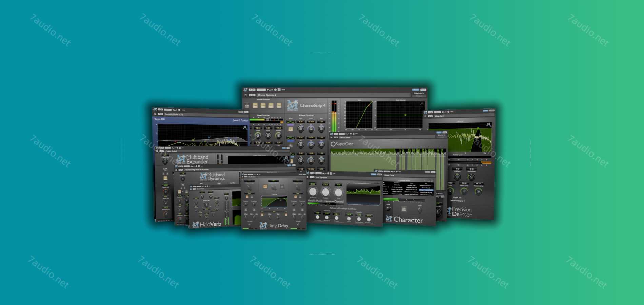Screen dimensions: 644x305
Task: Select the highlighted entry in the Character model list
Action: tap(426, 190)
